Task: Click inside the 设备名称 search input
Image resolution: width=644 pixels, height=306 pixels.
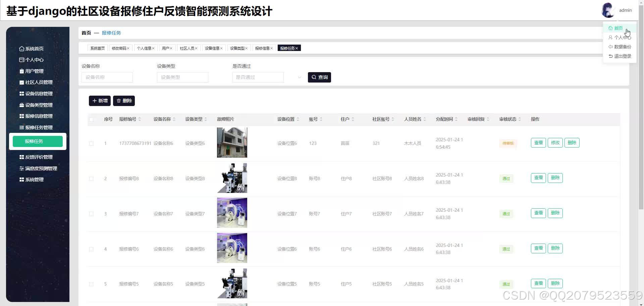Action: point(107,77)
